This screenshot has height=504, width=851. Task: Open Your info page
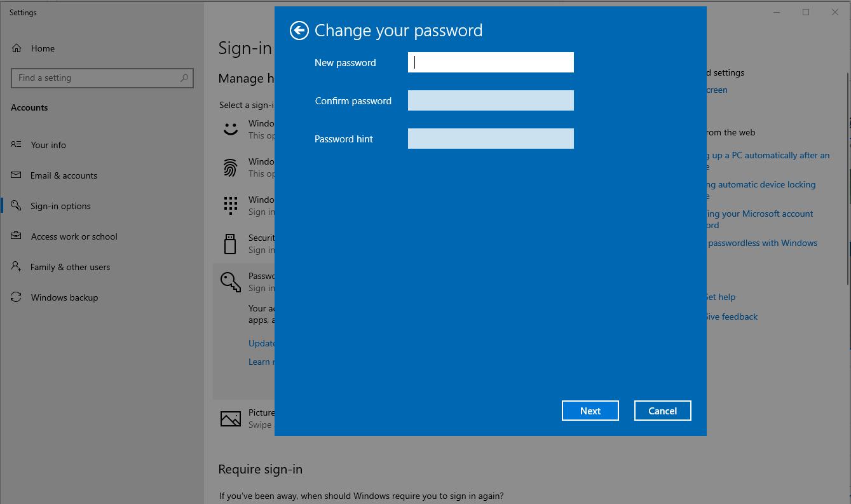[48, 145]
